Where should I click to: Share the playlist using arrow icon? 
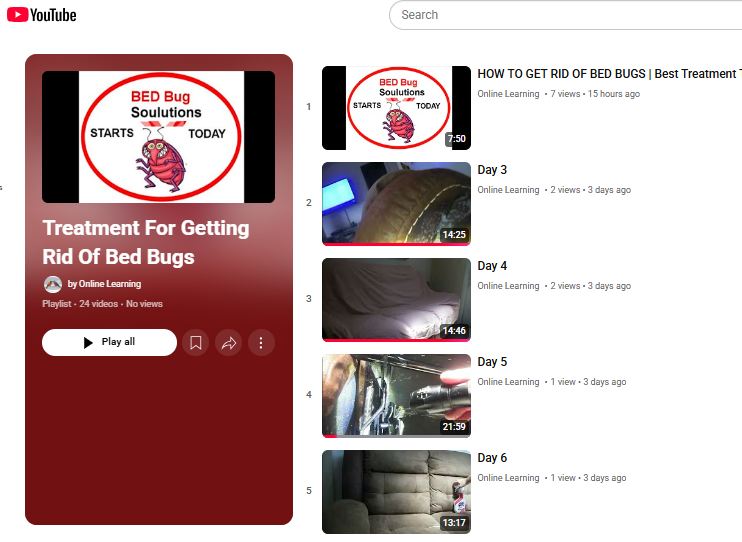click(229, 342)
